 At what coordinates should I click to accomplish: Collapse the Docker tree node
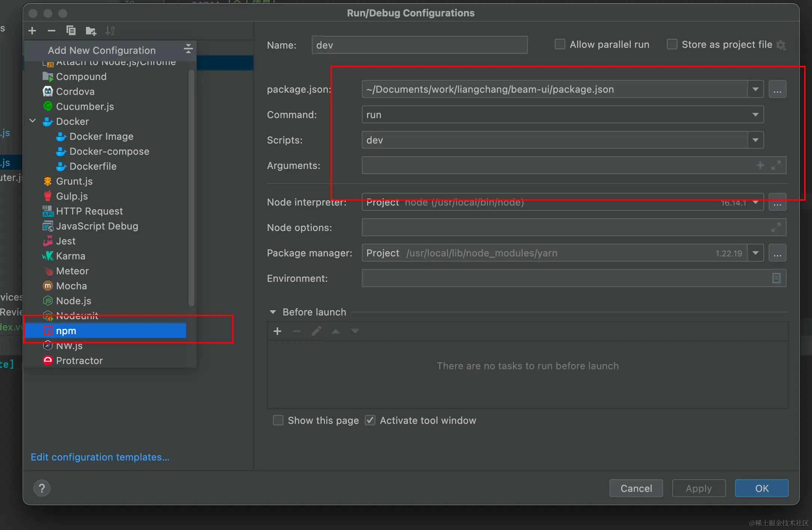point(33,121)
